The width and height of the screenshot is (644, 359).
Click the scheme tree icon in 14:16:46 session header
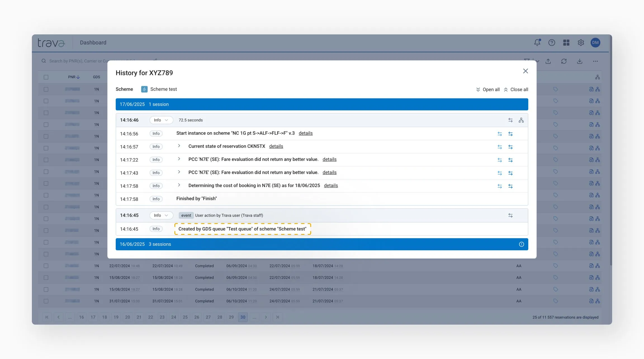[x=521, y=120]
